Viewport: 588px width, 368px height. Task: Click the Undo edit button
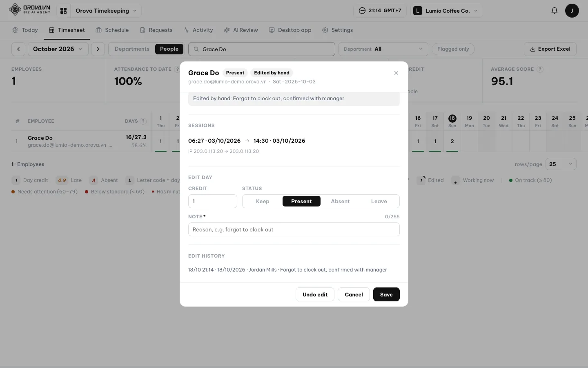[x=315, y=294]
